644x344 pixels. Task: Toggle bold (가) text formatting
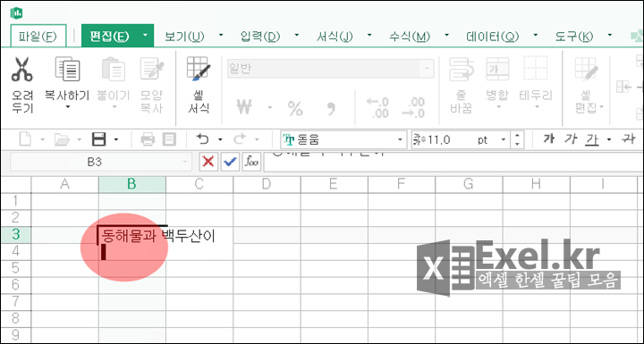click(x=548, y=139)
